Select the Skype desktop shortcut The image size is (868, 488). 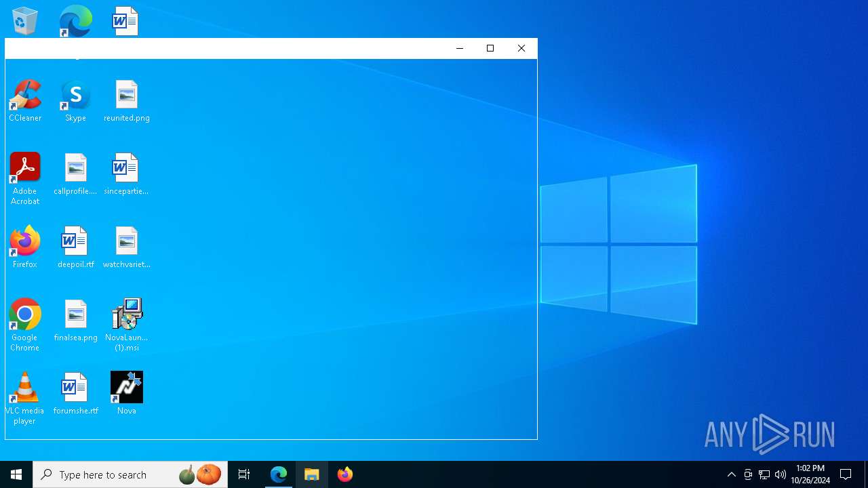point(75,100)
